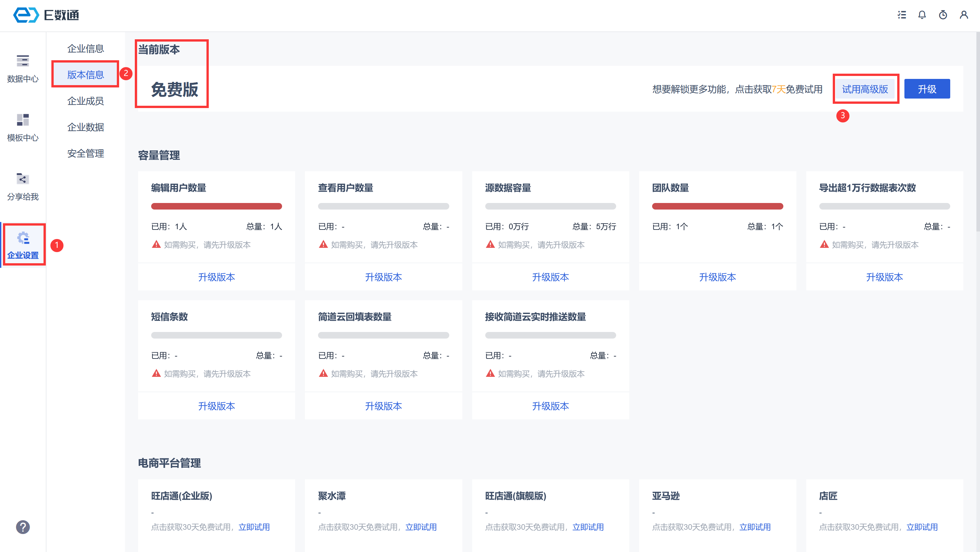
Task: Click 升级版本 under 编辑用户数量
Action: 217,277
